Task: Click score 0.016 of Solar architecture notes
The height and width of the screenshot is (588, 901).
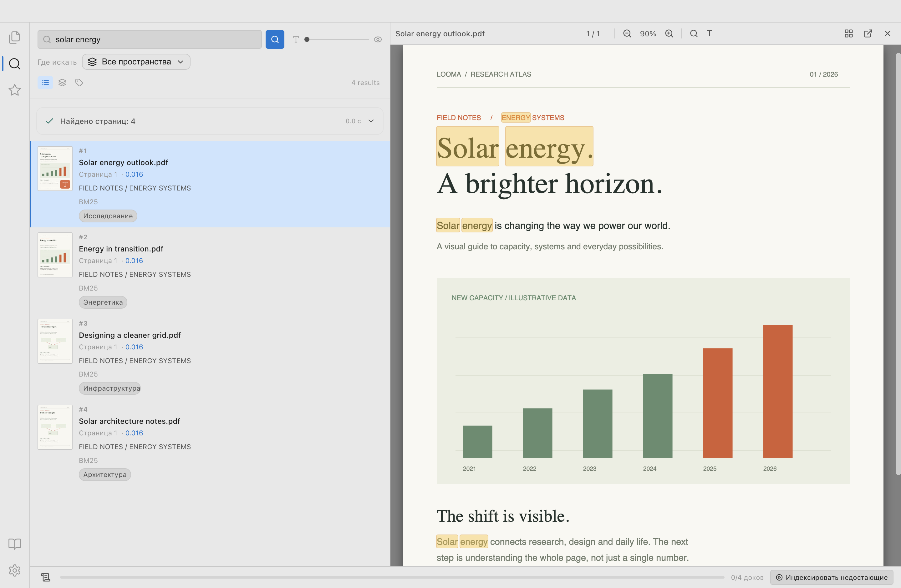Action: pos(134,433)
